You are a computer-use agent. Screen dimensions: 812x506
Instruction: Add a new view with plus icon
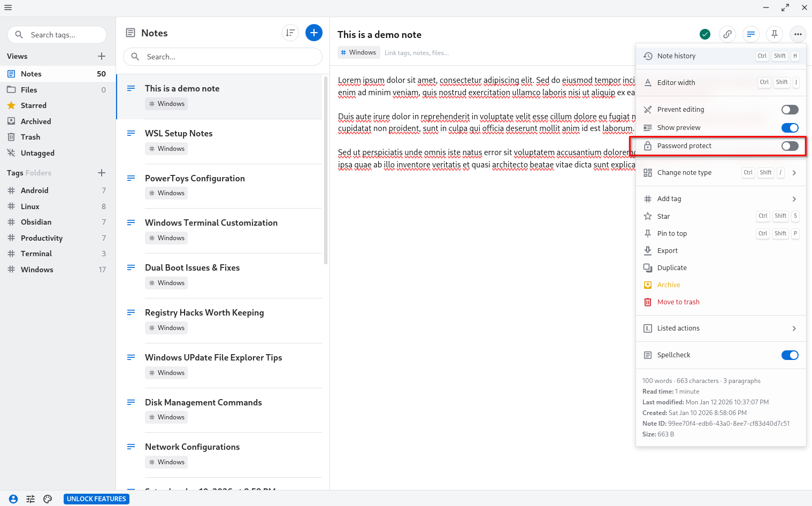coord(102,56)
